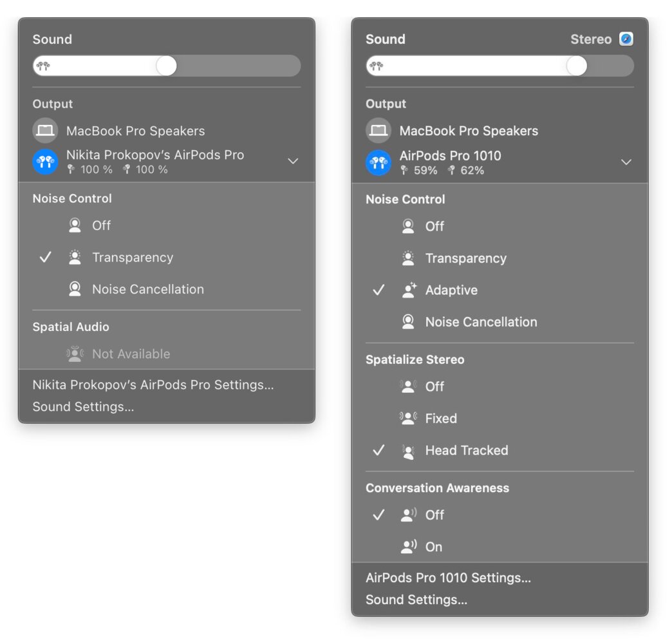
Task: Select Nikita Prokopov's AirPods Pro output
Action: click(x=166, y=162)
